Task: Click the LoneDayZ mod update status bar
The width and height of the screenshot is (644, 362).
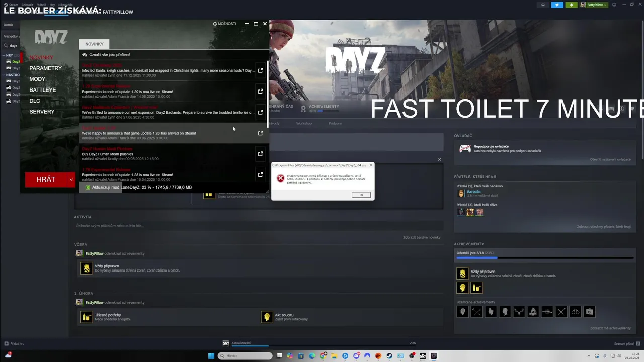Action: [x=174, y=187]
